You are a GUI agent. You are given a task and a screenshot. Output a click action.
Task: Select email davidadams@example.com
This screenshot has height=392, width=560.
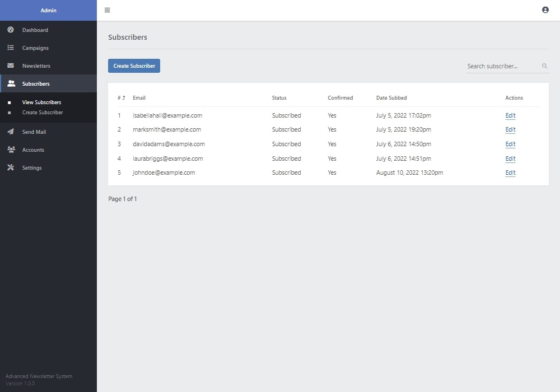click(x=169, y=144)
